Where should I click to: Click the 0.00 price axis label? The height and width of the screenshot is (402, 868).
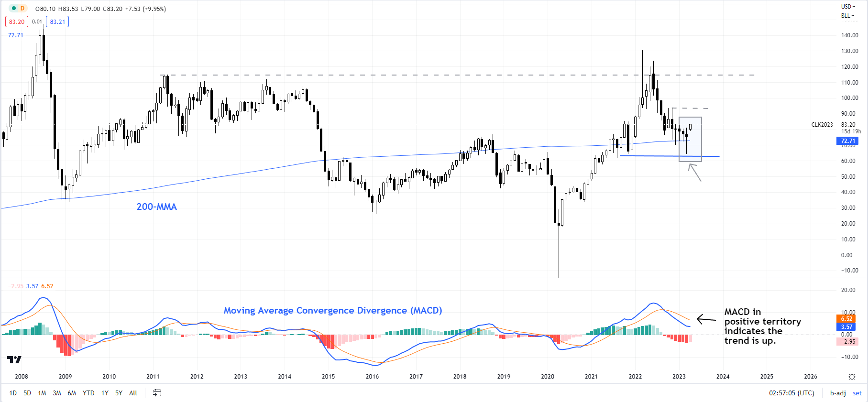847,255
